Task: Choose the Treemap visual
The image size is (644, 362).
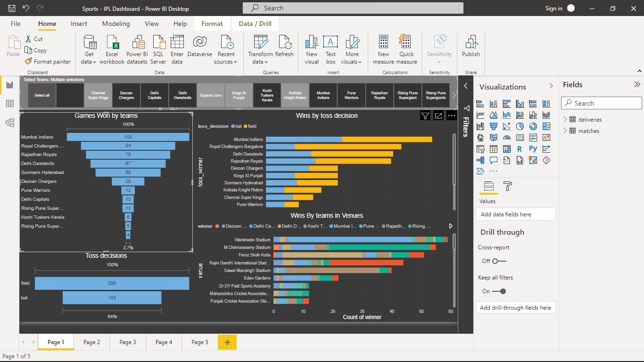Action: tap(546, 126)
